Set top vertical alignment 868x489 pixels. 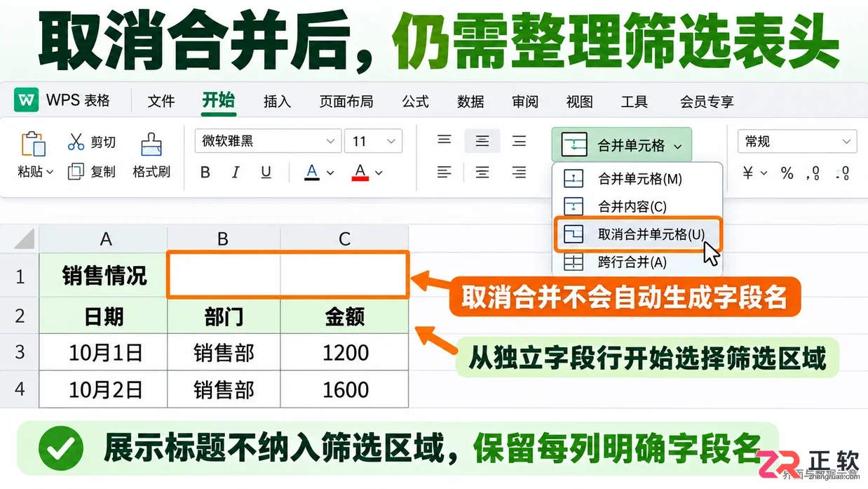[x=445, y=140]
